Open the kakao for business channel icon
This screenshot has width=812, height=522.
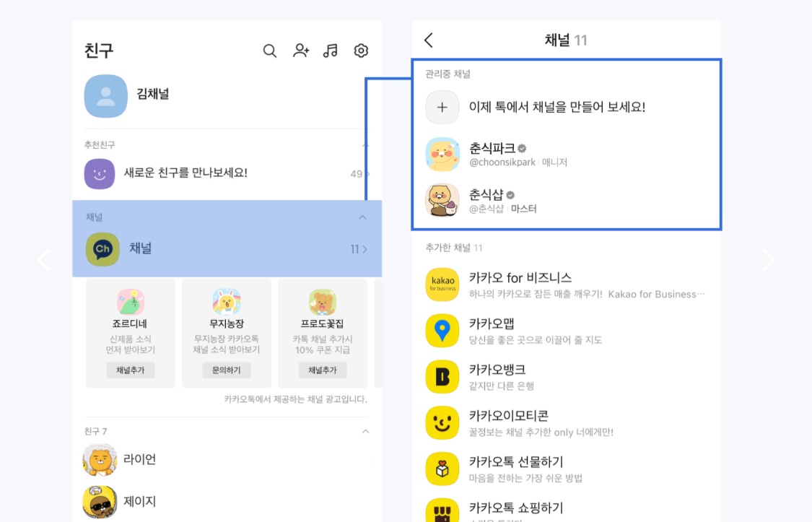point(442,284)
